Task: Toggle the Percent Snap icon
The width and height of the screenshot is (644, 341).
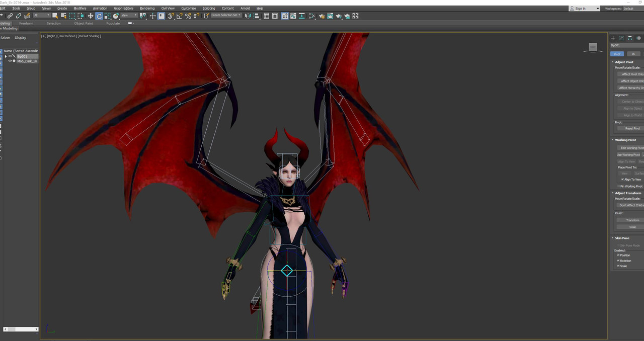Action: [x=188, y=16]
